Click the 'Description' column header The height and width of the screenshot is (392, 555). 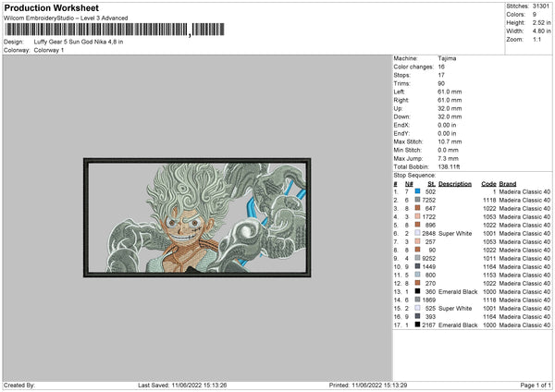455,184
